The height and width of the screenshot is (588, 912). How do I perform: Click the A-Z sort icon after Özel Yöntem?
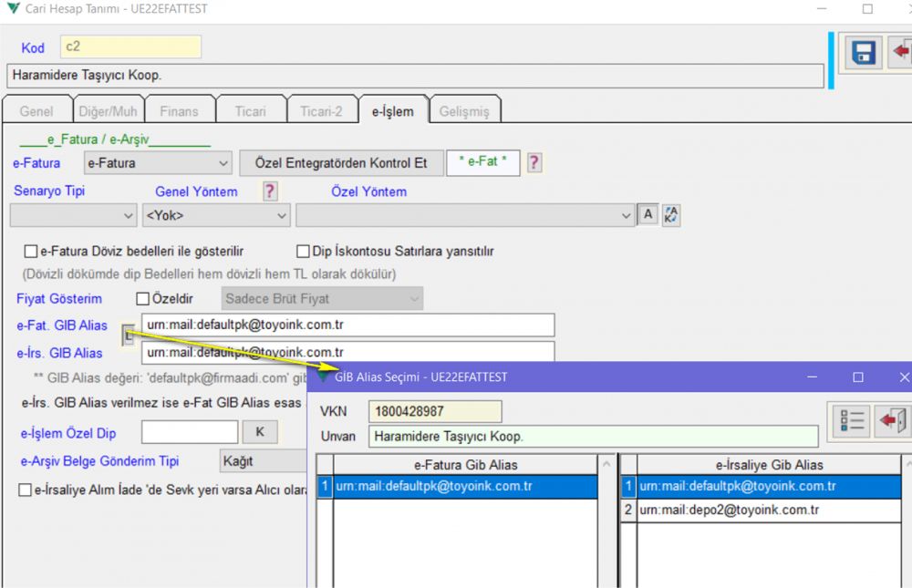click(x=671, y=215)
